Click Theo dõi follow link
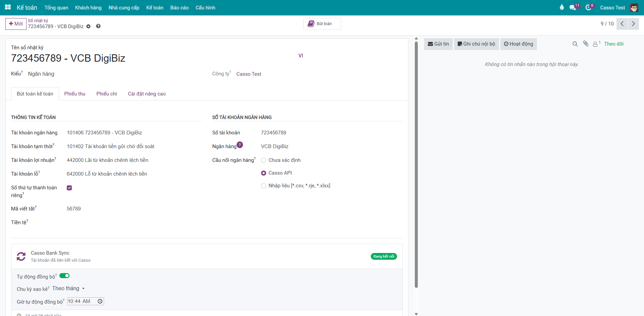Viewport: 644px width, 316px height. click(614, 44)
